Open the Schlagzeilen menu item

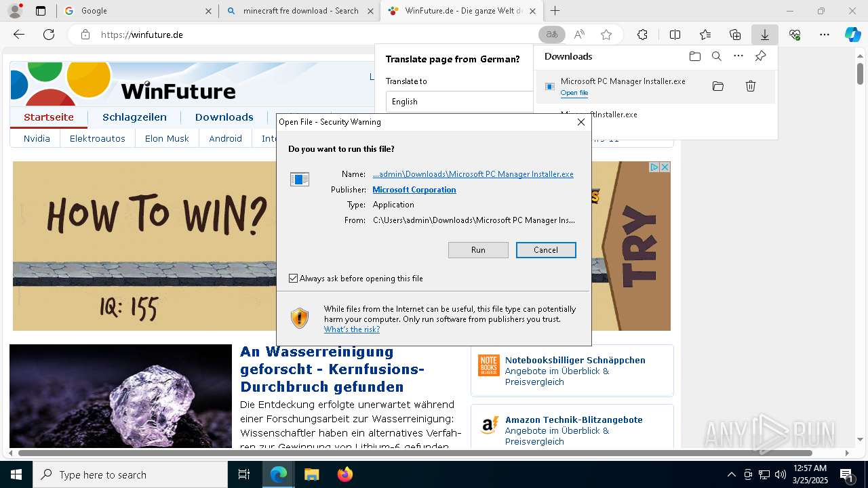tap(134, 117)
